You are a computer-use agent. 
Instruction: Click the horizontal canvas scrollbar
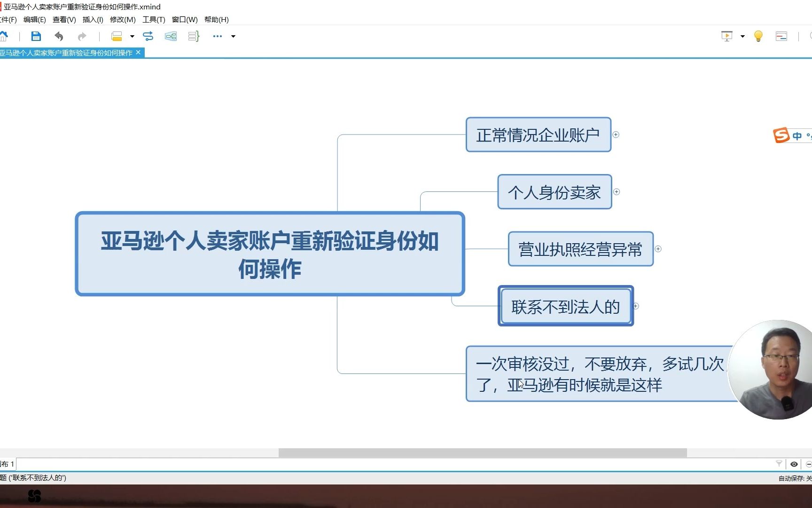483,452
